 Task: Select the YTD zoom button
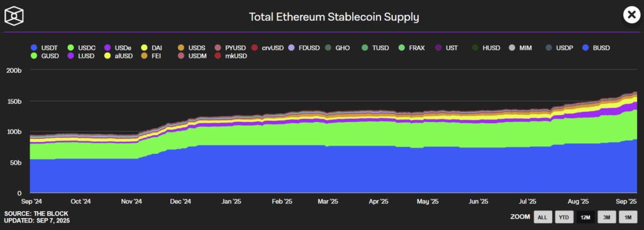(x=564, y=216)
